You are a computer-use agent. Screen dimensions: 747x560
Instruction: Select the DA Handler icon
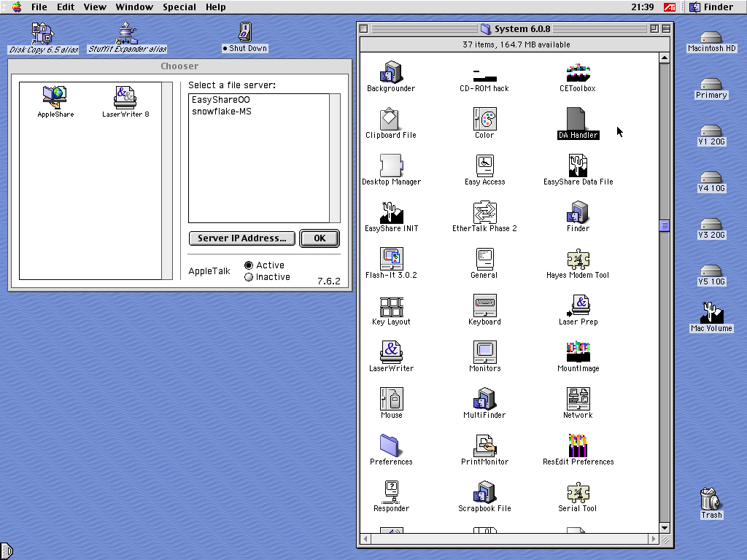(x=576, y=119)
